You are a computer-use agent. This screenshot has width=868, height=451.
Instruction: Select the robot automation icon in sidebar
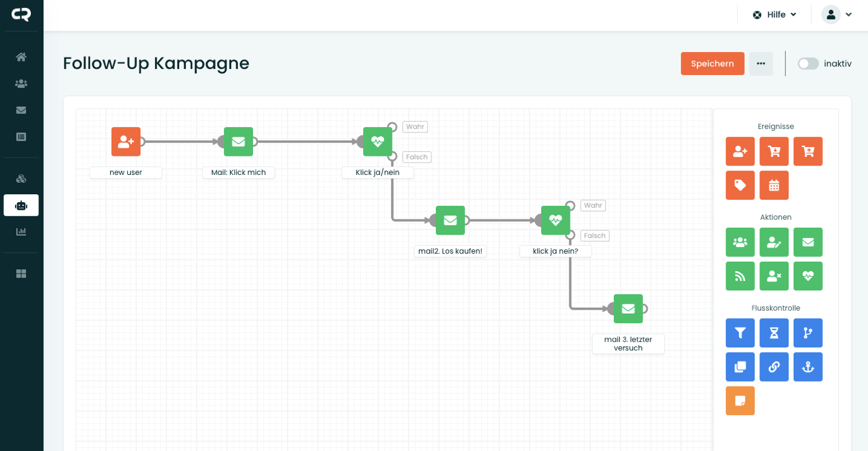tap(21, 205)
